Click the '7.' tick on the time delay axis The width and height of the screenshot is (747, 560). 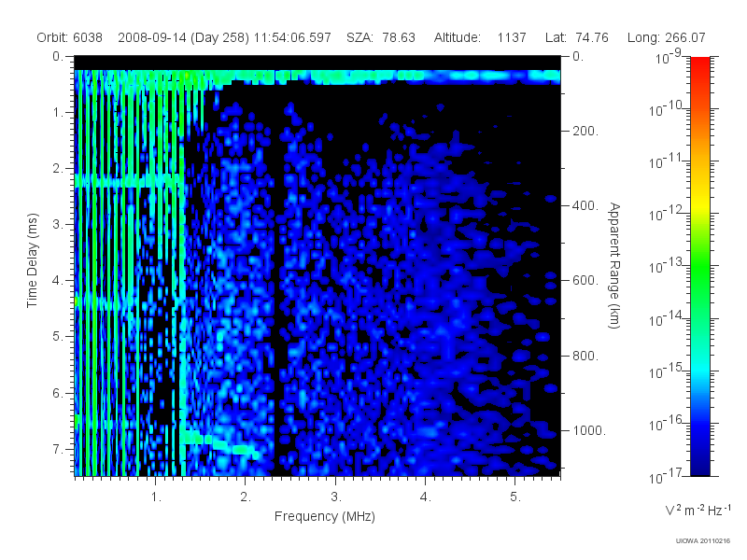coord(57,449)
